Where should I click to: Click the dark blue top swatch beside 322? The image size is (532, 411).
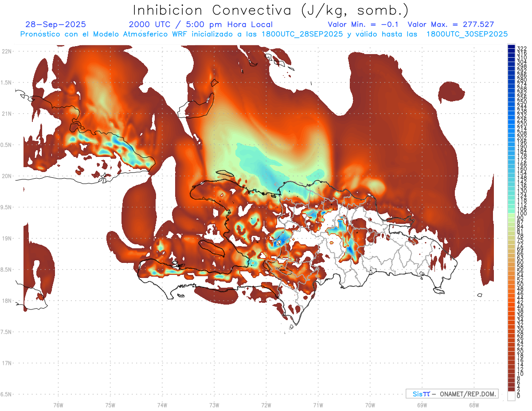511,47
